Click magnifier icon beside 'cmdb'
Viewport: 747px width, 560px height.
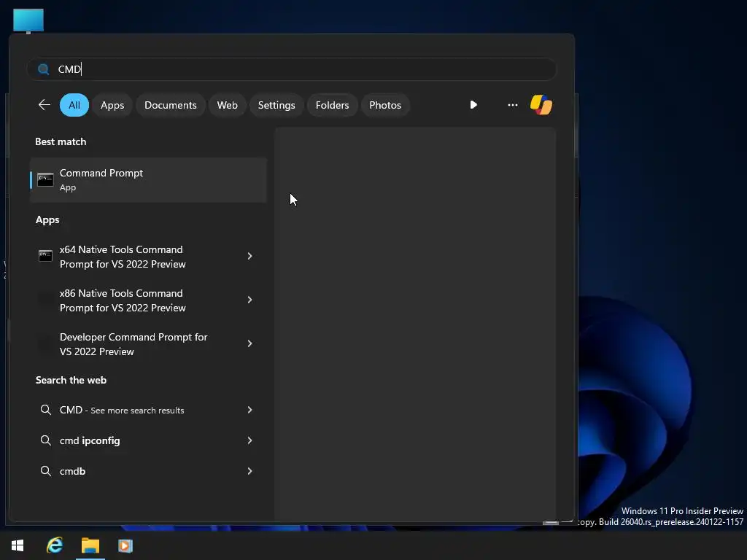46,471
